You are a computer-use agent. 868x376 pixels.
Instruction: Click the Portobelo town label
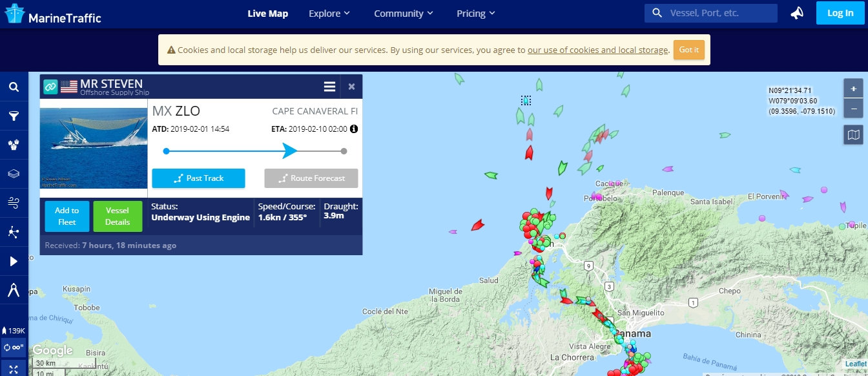601,198
